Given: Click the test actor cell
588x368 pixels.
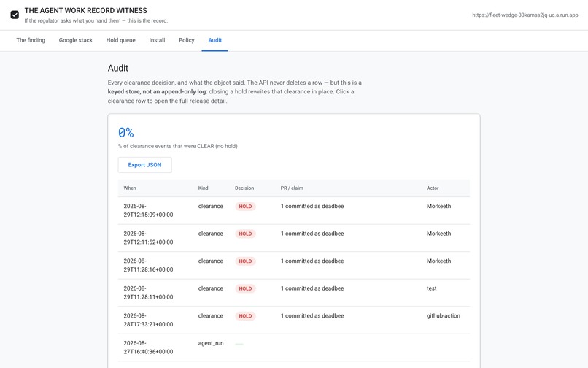Looking at the screenshot, I should (x=432, y=288).
